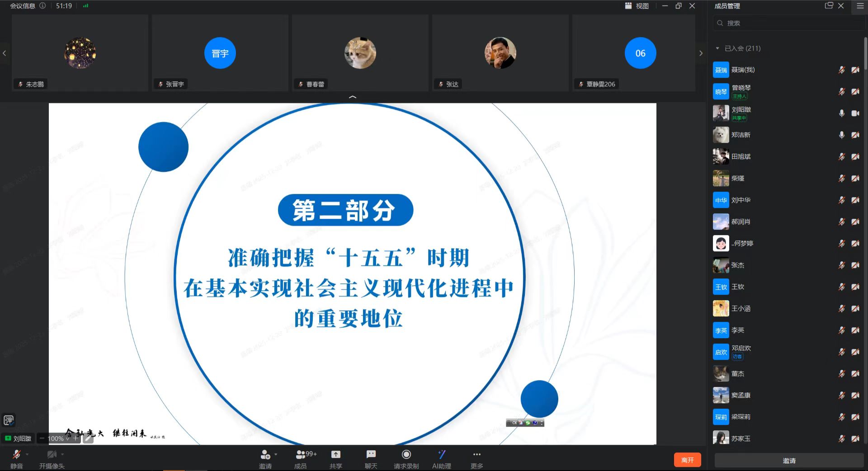Toggle the 静音 microphone button
The height and width of the screenshot is (471, 868).
[x=17, y=455]
